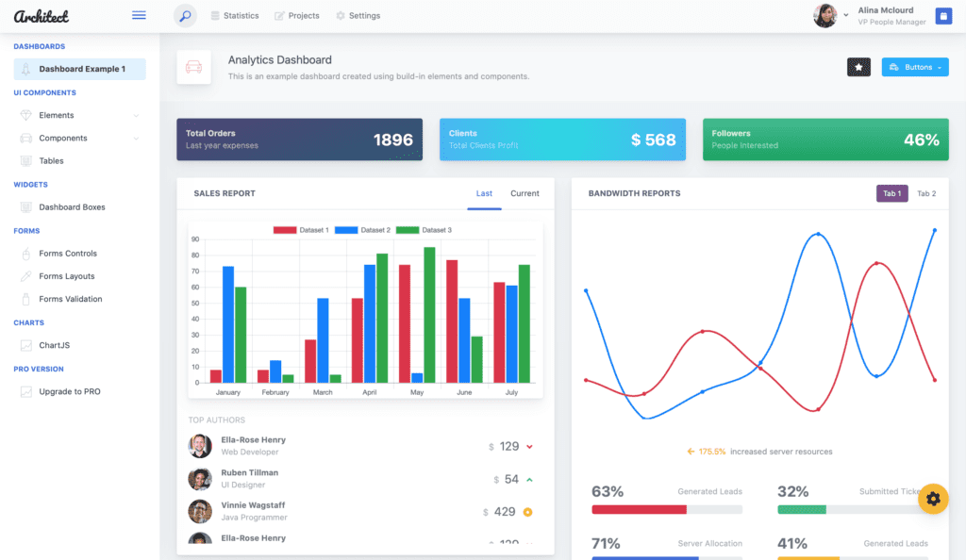This screenshot has height=560, width=966.
Task: Switch to the Last sales report tab
Action: click(484, 193)
